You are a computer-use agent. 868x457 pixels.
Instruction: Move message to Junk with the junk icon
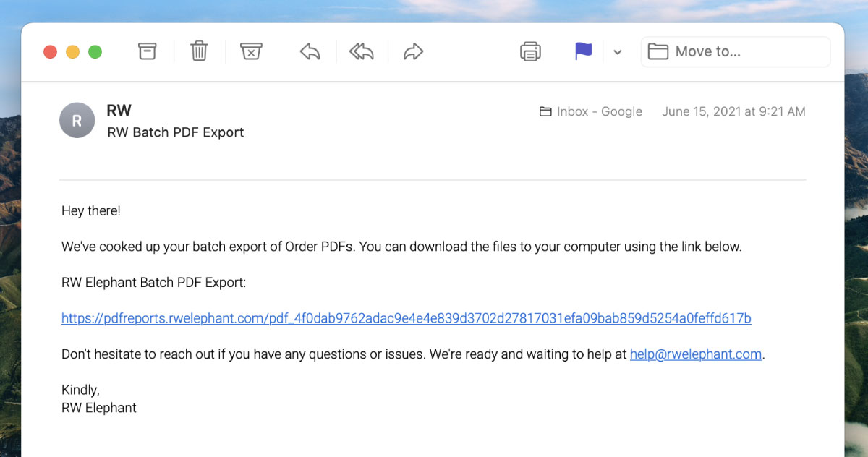point(250,51)
